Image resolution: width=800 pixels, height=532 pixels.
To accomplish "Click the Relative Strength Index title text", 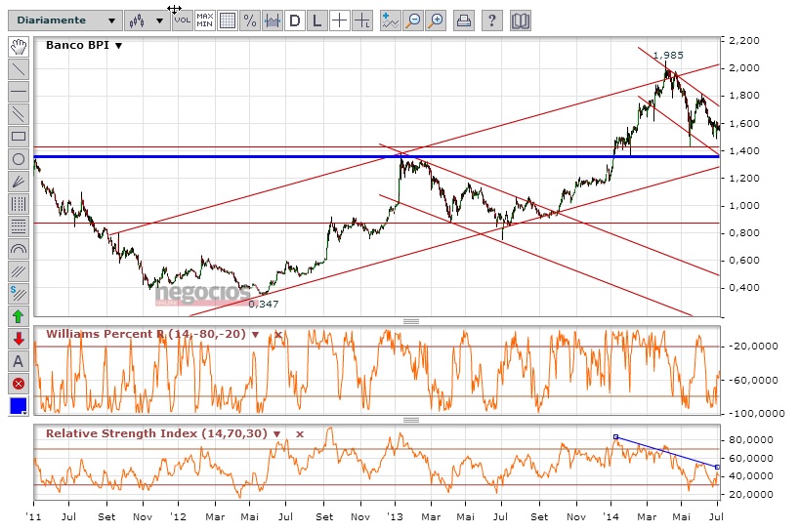I will (156, 433).
